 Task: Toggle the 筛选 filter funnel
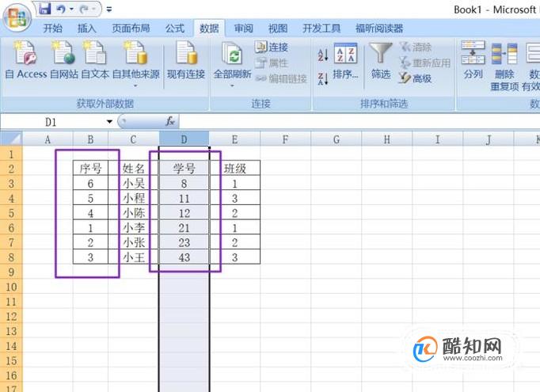[381, 61]
